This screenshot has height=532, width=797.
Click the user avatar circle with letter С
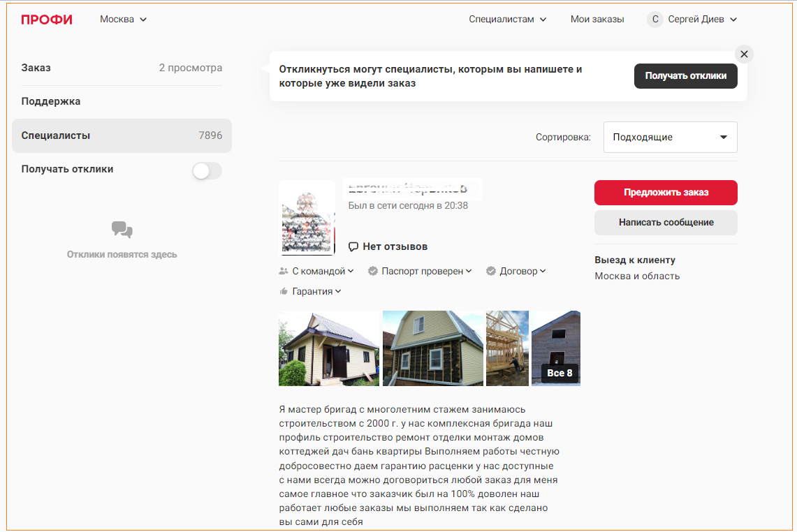[655, 20]
